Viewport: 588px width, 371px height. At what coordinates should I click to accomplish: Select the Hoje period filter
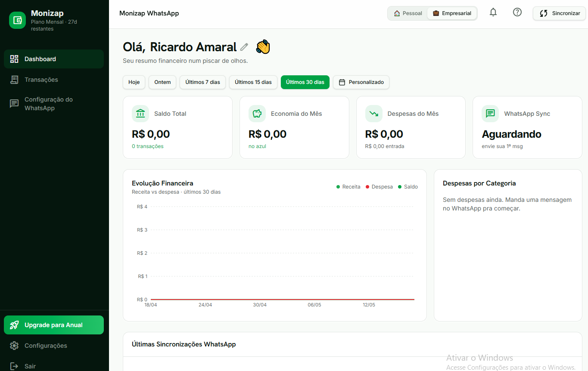134,82
